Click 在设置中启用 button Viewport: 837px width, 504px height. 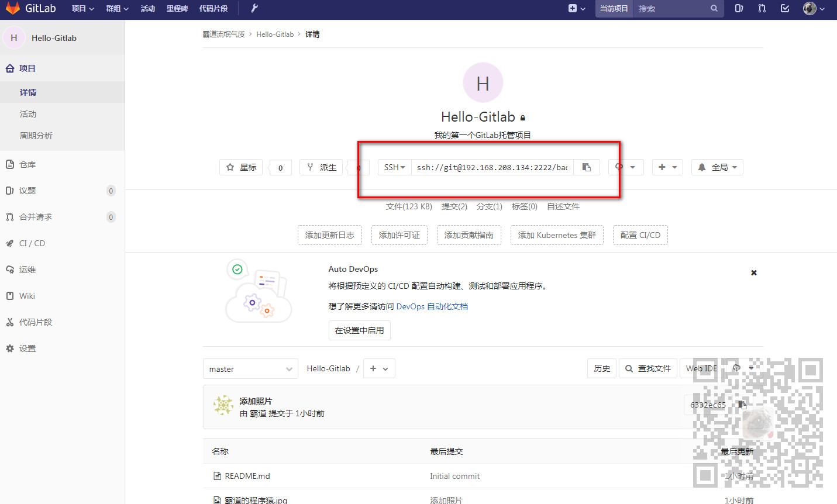pyautogui.click(x=359, y=330)
